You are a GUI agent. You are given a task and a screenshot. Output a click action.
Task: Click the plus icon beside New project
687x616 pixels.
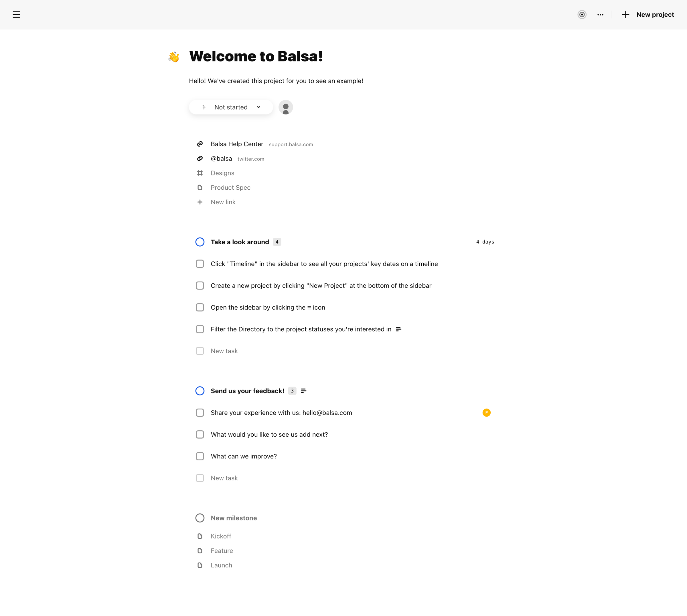click(x=625, y=15)
